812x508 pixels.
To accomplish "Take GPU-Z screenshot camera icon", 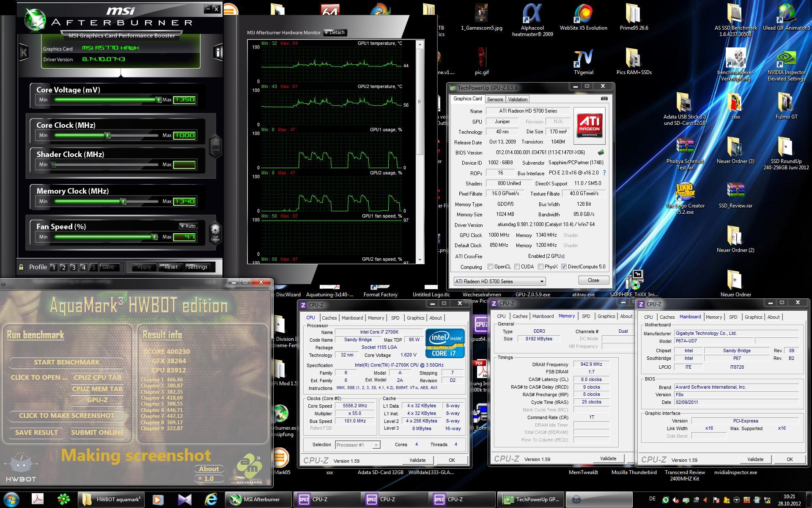I will tap(604, 99).
